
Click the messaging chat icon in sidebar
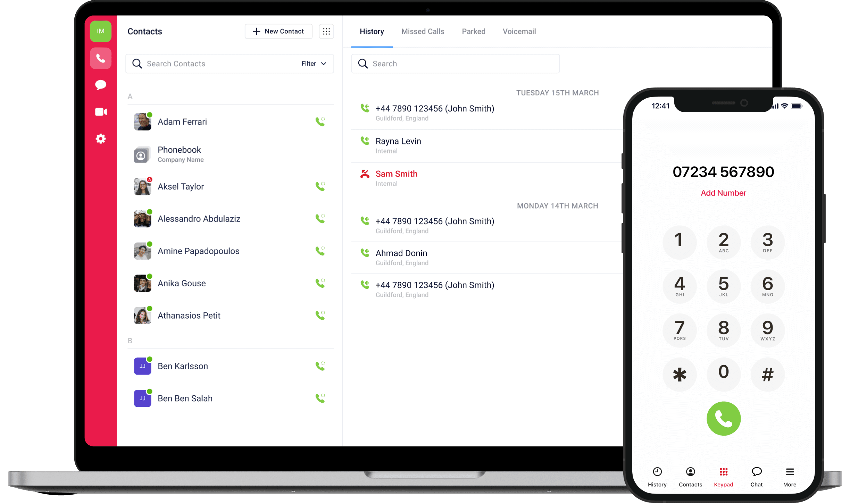coord(100,85)
